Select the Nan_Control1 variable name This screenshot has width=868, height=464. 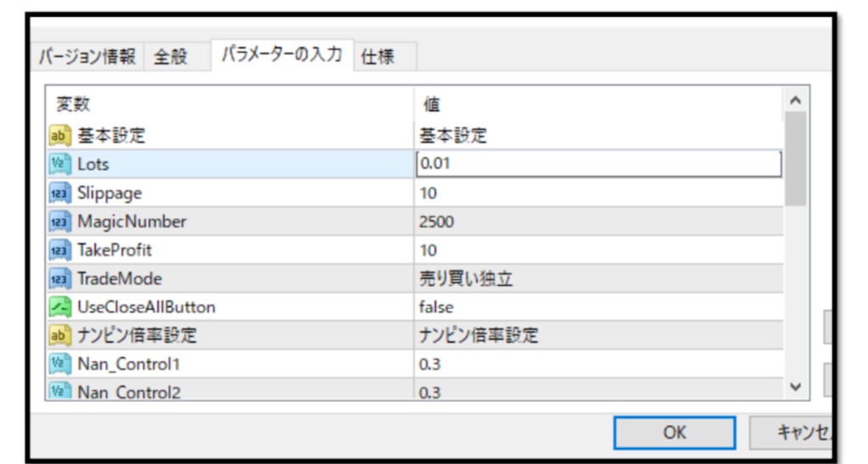click(x=129, y=364)
